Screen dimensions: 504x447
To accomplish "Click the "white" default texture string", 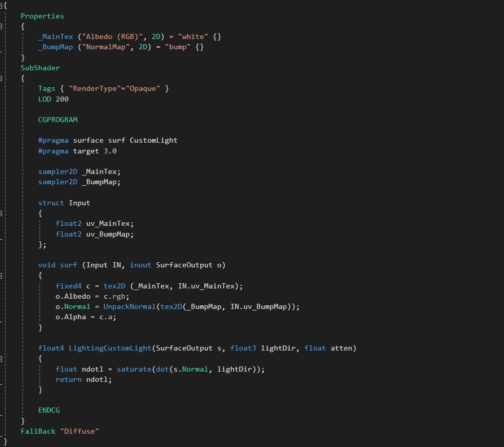I will point(193,36).
